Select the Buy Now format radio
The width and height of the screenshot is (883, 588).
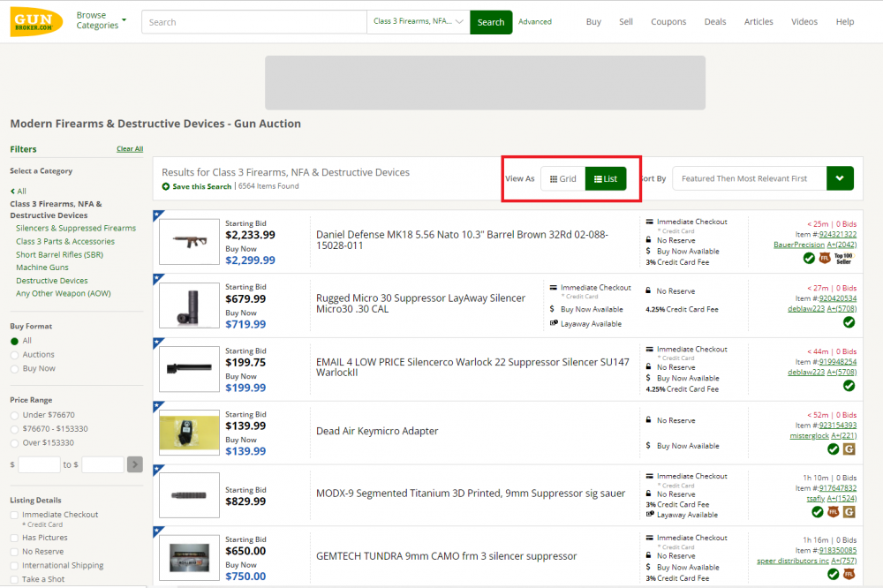point(15,369)
